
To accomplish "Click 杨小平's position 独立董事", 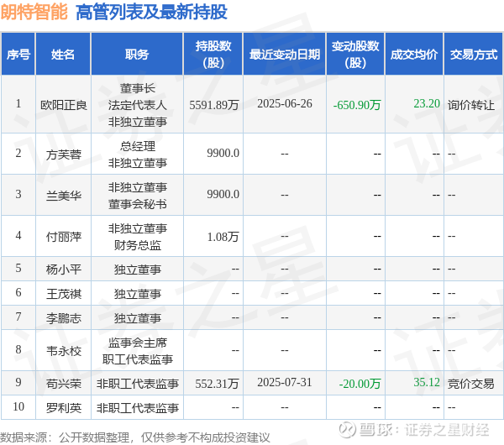I will (x=138, y=270).
